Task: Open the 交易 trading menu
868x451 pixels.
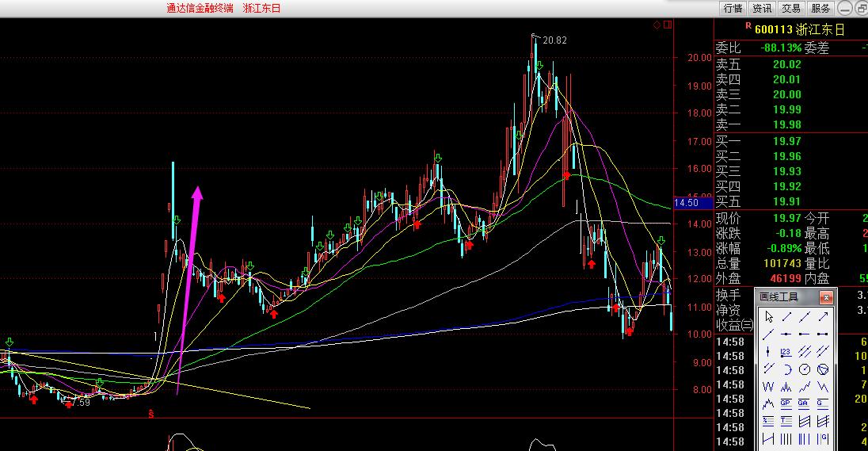Action: (791, 8)
